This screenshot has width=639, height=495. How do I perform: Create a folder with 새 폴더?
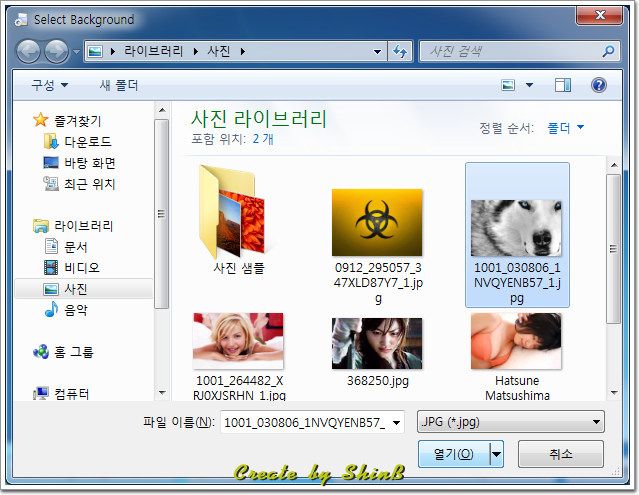coord(119,85)
